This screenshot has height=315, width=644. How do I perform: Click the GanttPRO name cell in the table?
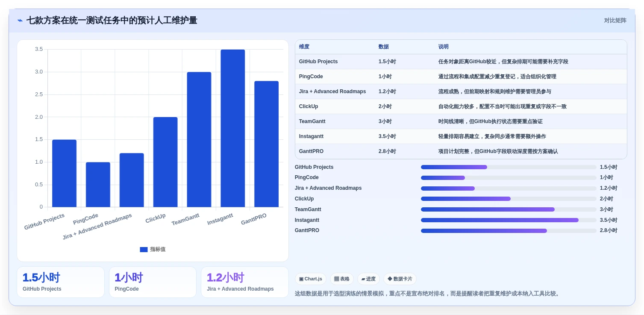[311, 151]
